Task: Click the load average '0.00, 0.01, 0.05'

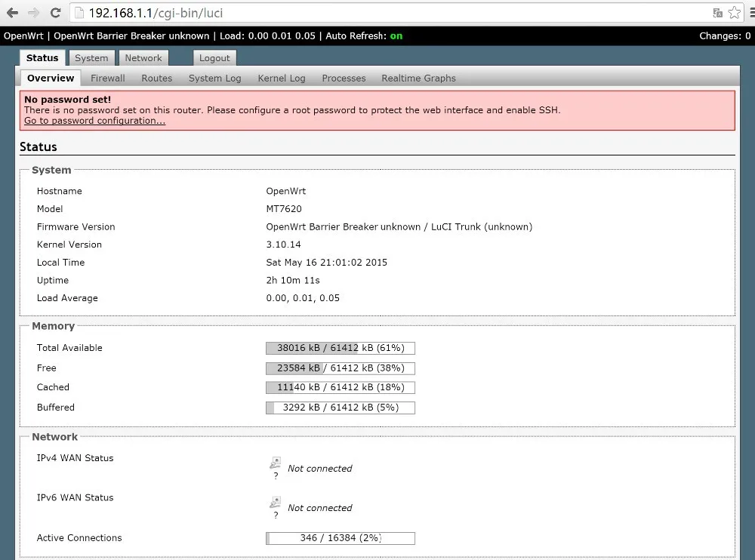Action: click(x=303, y=298)
